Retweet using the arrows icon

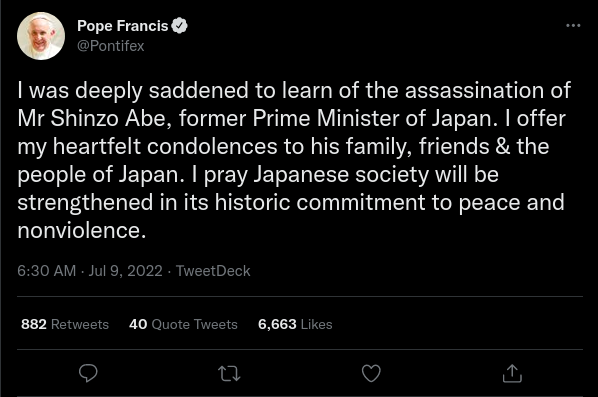point(229,373)
